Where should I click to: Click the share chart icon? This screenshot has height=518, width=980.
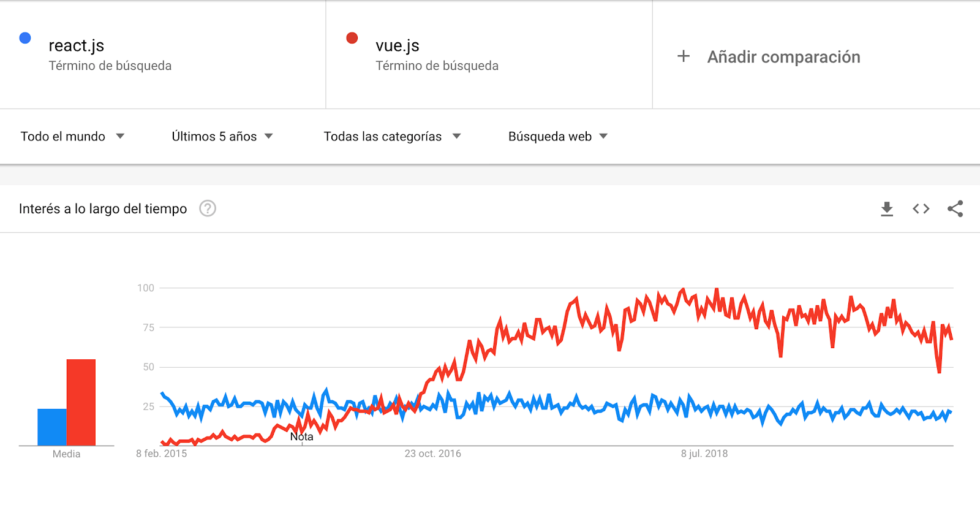955,209
